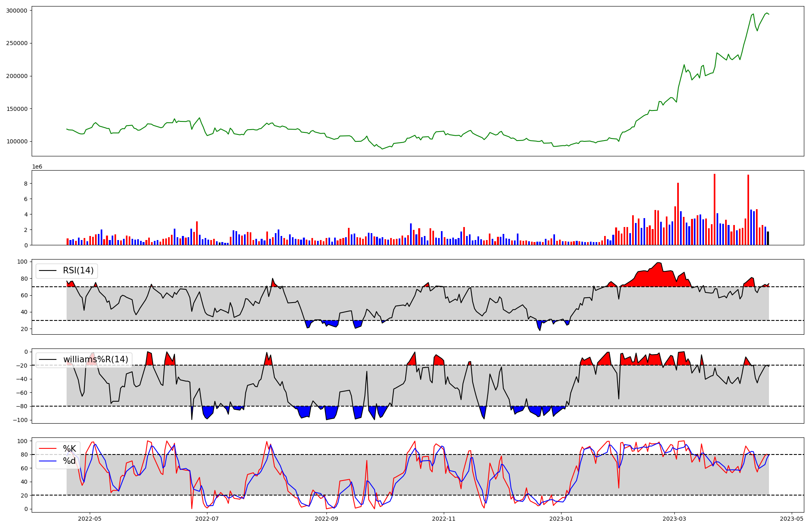Viewport: 812px width, 528px height.
Task: Click the blue %d legend line sample
Action: click(x=47, y=461)
